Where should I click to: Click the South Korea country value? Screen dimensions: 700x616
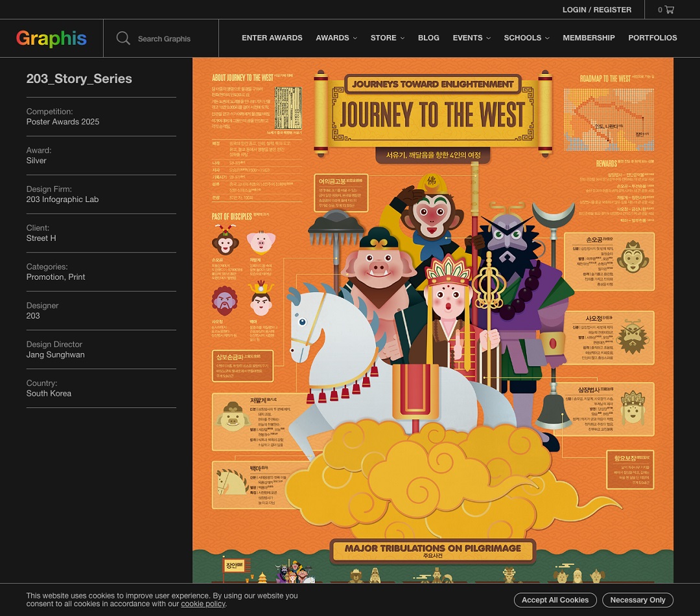point(49,393)
